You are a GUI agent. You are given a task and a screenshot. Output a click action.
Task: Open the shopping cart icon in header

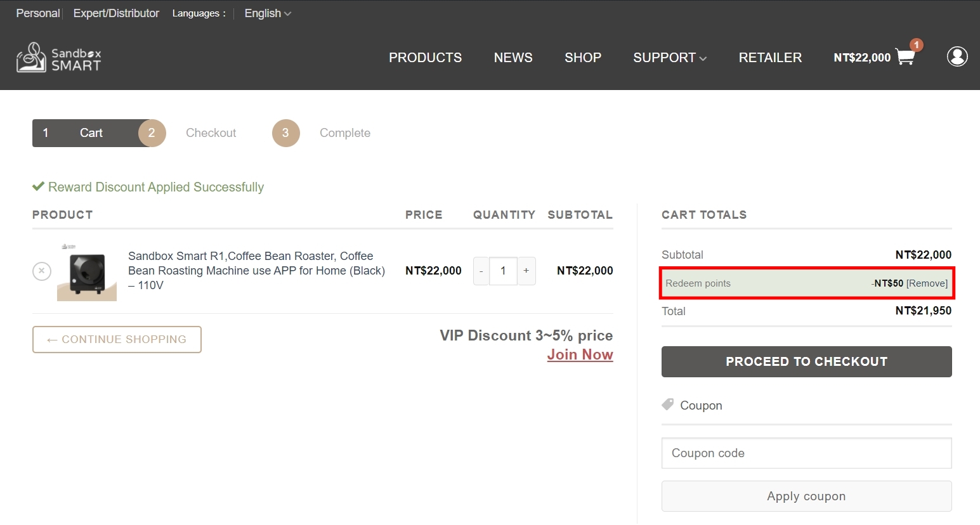[905, 57]
